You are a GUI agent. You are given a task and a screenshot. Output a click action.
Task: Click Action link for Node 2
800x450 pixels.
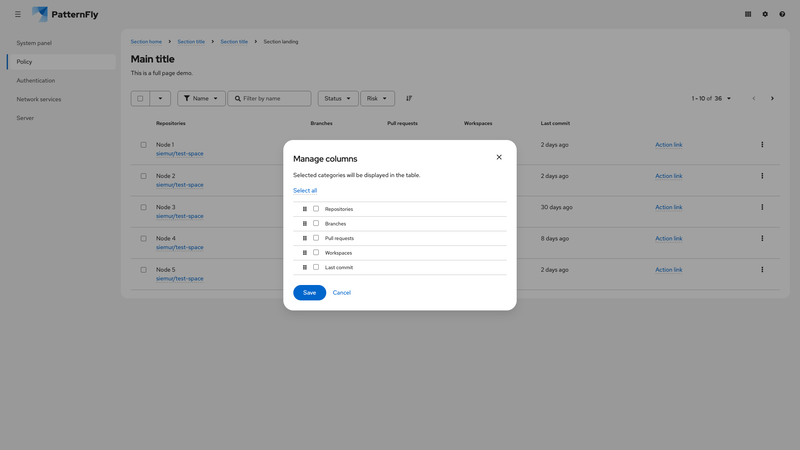[668, 176]
